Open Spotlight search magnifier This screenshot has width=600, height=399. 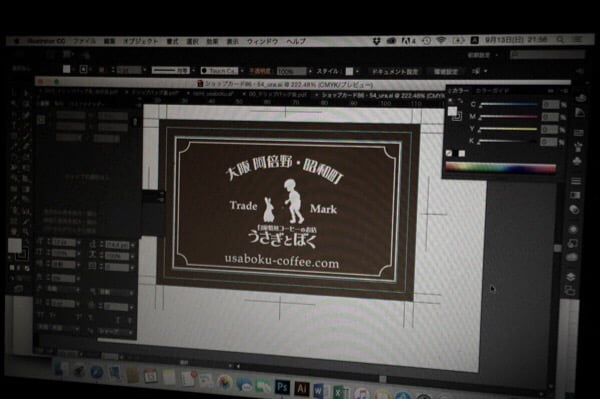point(560,40)
